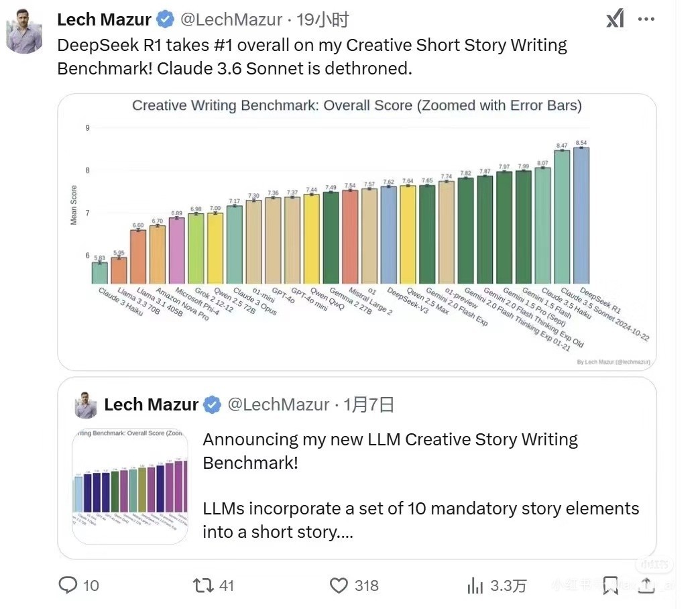This screenshot has height=609, width=700.
Task: Open the quoted tweet's 1月7日 date
Action: [x=368, y=404]
